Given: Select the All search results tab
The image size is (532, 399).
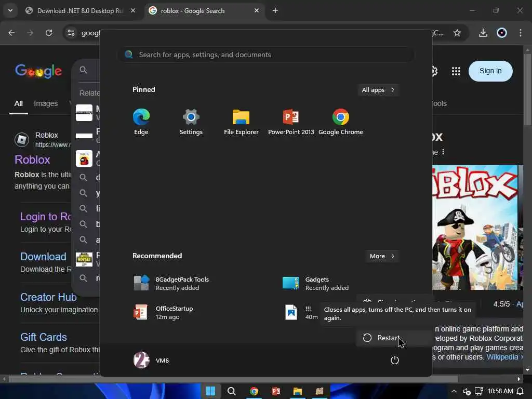Looking at the screenshot, I should tap(18, 103).
